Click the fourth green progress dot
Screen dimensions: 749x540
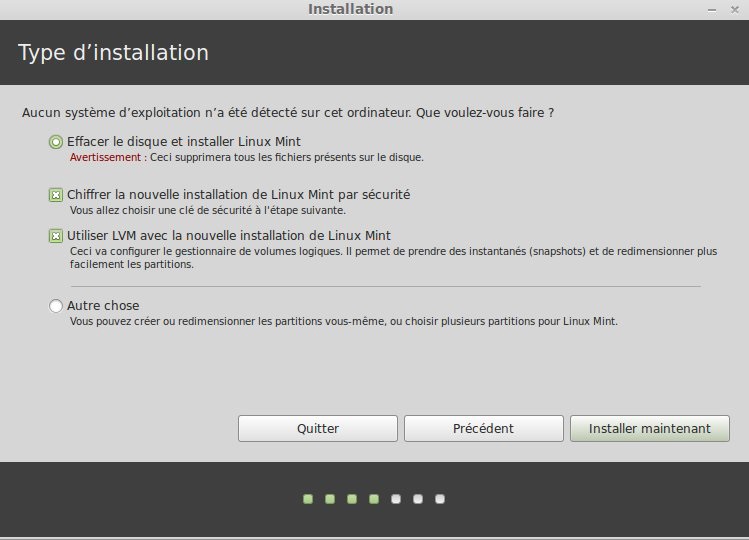(374, 498)
